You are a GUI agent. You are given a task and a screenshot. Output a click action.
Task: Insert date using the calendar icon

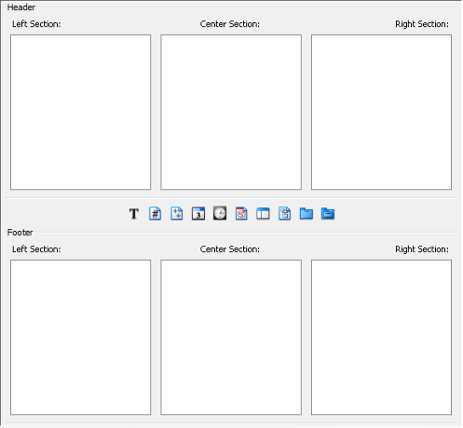click(198, 214)
